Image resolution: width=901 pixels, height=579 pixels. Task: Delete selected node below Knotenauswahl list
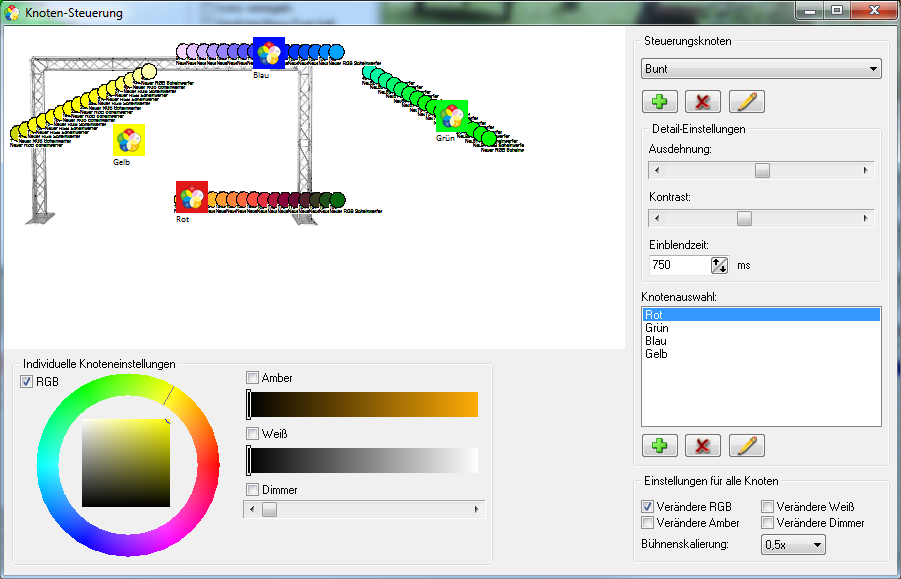click(x=704, y=446)
